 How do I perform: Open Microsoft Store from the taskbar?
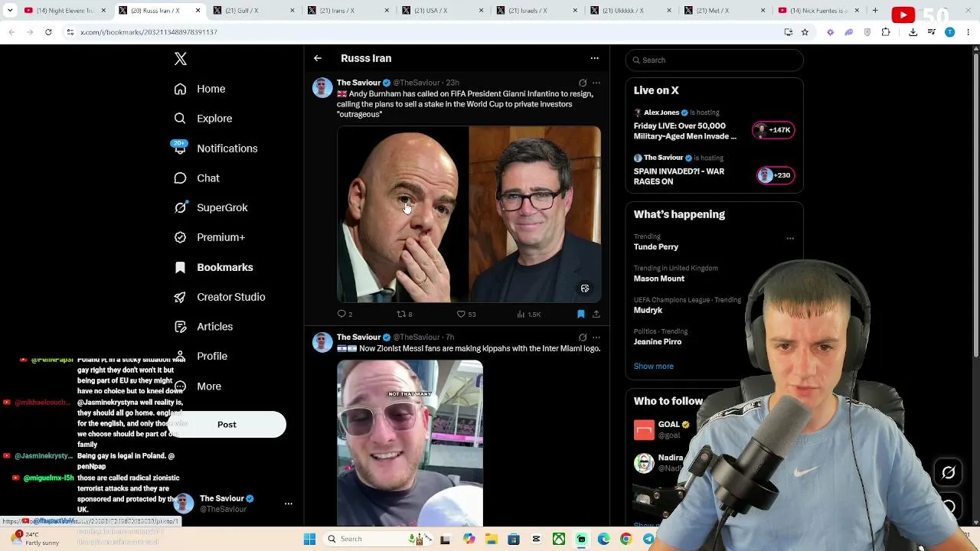(x=514, y=539)
